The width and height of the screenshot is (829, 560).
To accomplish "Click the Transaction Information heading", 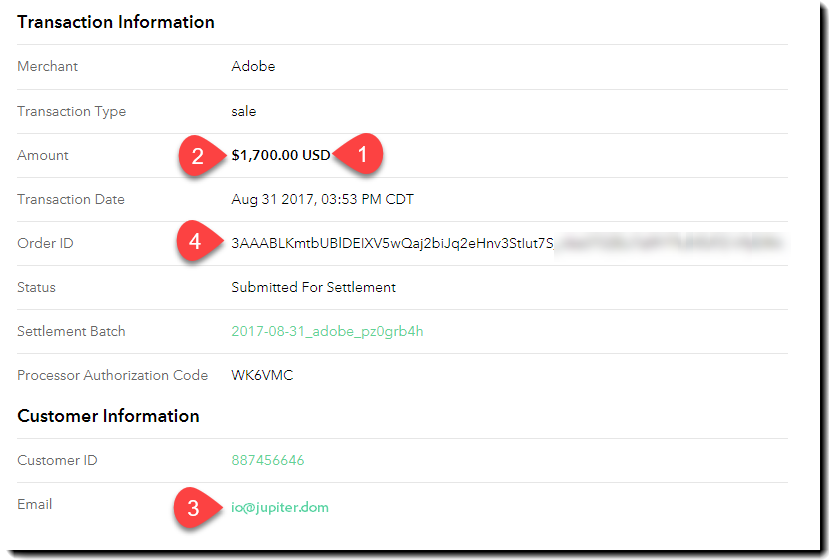I will tap(116, 22).
